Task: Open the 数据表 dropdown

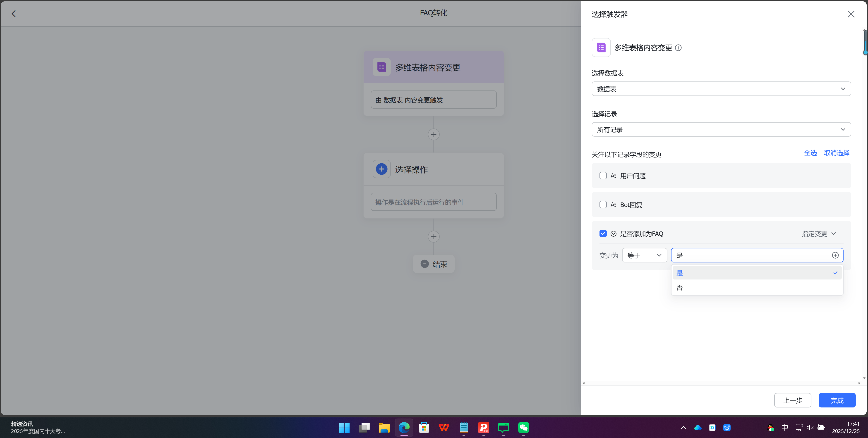Action: click(x=721, y=88)
